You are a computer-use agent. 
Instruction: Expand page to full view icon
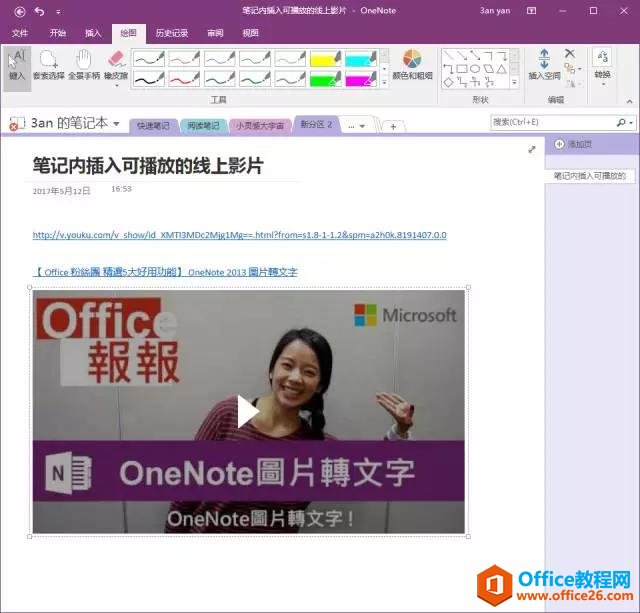click(531, 150)
